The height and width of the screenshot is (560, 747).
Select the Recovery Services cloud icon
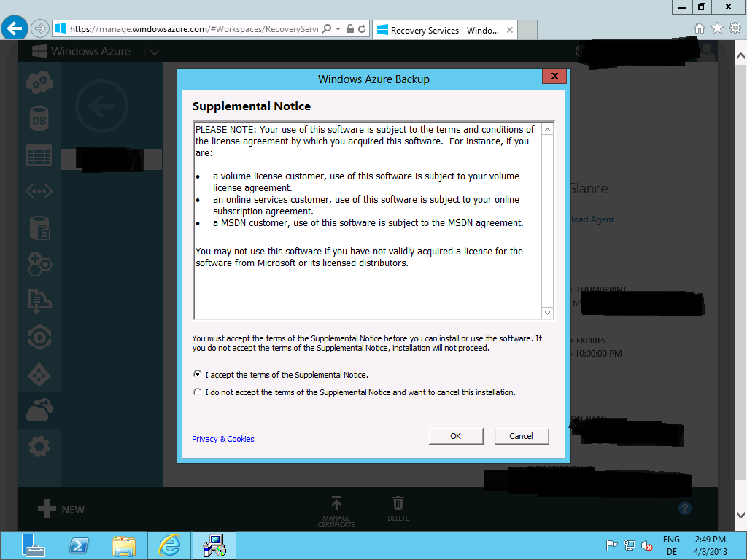39,410
